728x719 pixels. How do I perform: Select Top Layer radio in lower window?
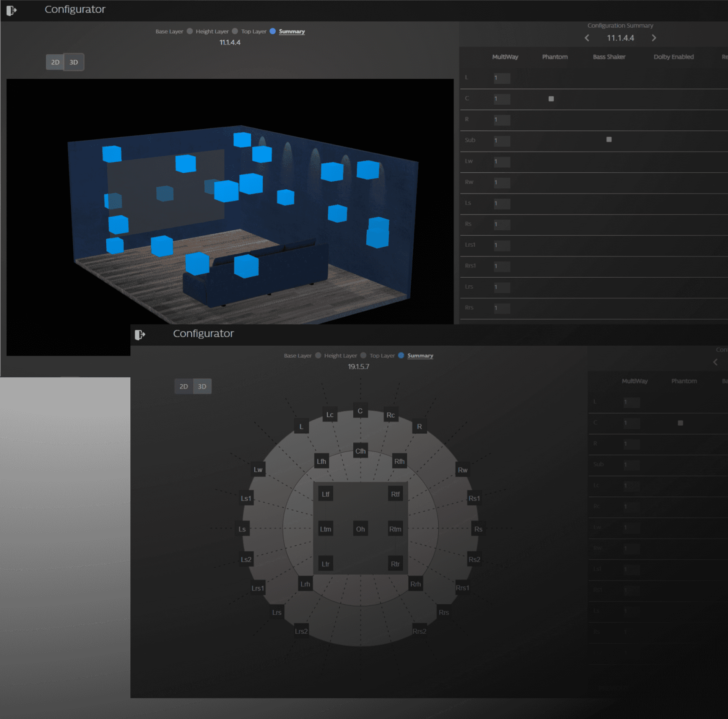pos(401,355)
